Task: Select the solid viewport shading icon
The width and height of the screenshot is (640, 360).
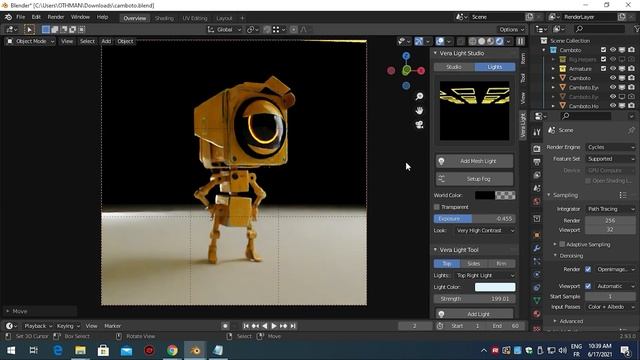Action: click(x=482, y=41)
